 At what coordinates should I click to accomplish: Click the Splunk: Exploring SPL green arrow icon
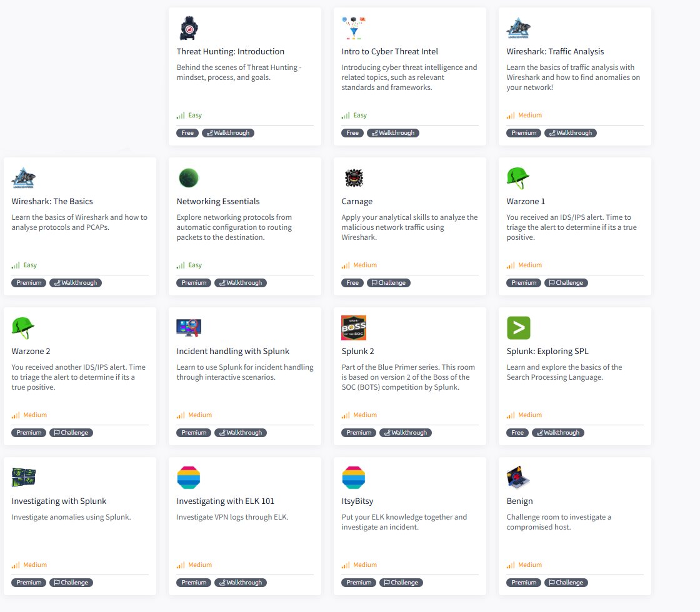(518, 328)
